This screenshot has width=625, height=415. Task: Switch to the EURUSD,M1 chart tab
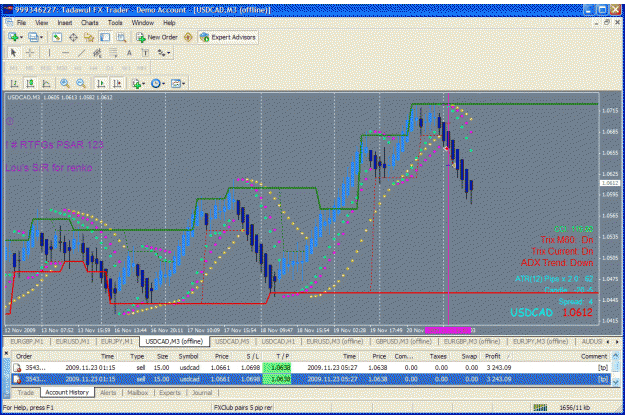tap(72, 342)
